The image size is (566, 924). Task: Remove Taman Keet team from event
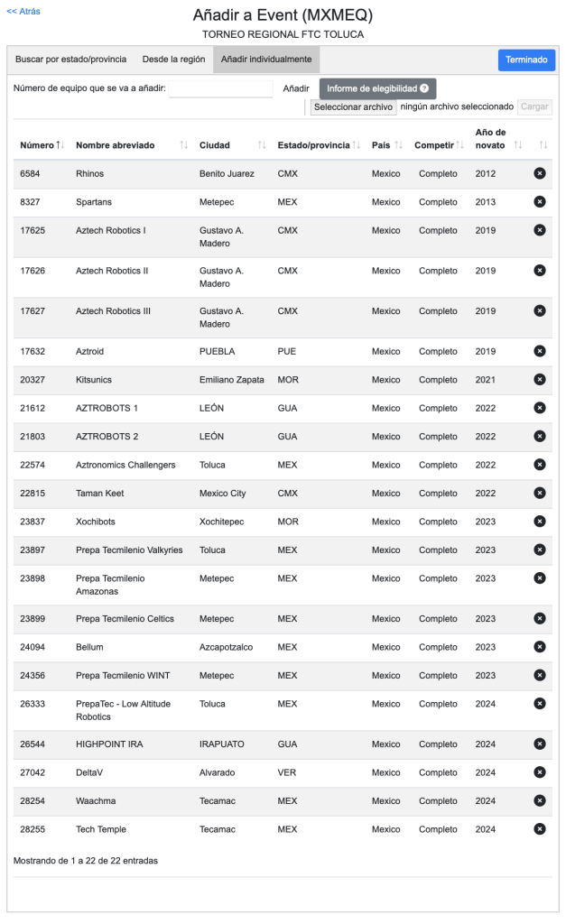click(540, 493)
